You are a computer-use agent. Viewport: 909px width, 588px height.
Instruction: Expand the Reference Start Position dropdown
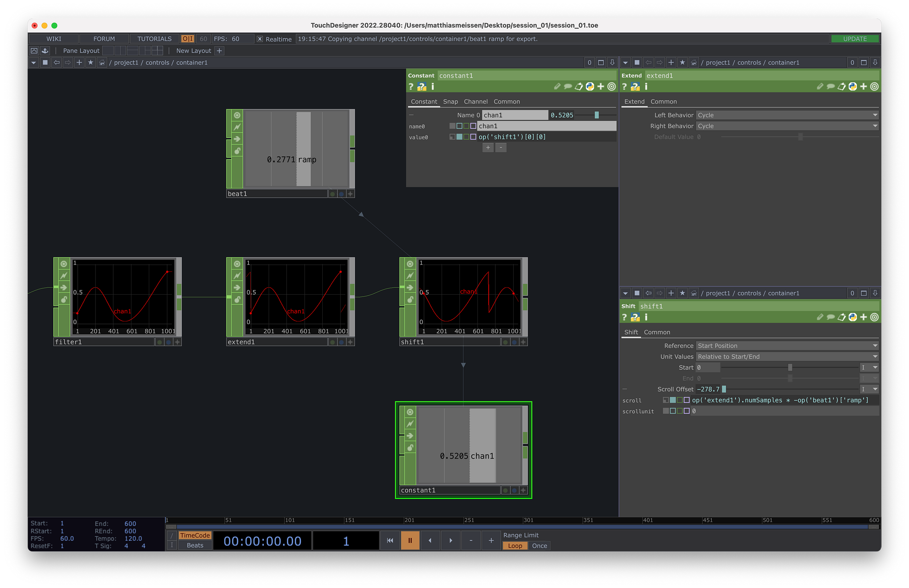tap(787, 346)
